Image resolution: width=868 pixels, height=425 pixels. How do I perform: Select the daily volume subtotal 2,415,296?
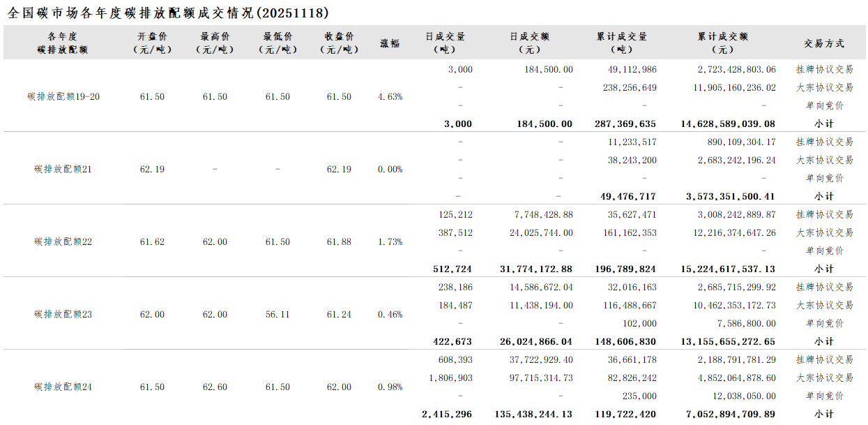click(447, 415)
